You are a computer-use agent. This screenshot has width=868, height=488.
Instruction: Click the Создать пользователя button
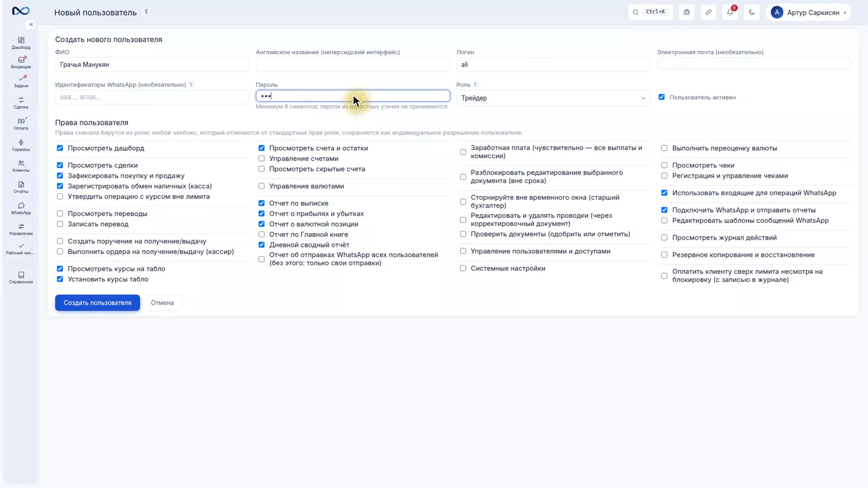click(x=98, y=303)
